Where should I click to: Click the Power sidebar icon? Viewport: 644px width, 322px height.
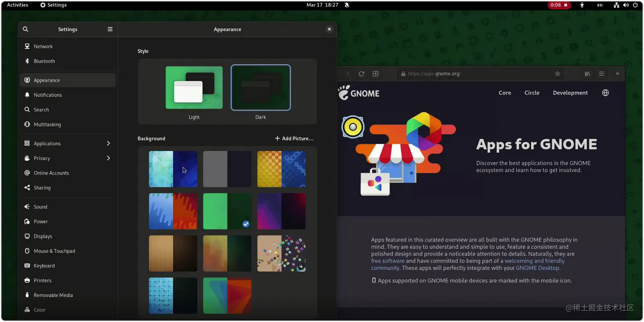point(27,221)
